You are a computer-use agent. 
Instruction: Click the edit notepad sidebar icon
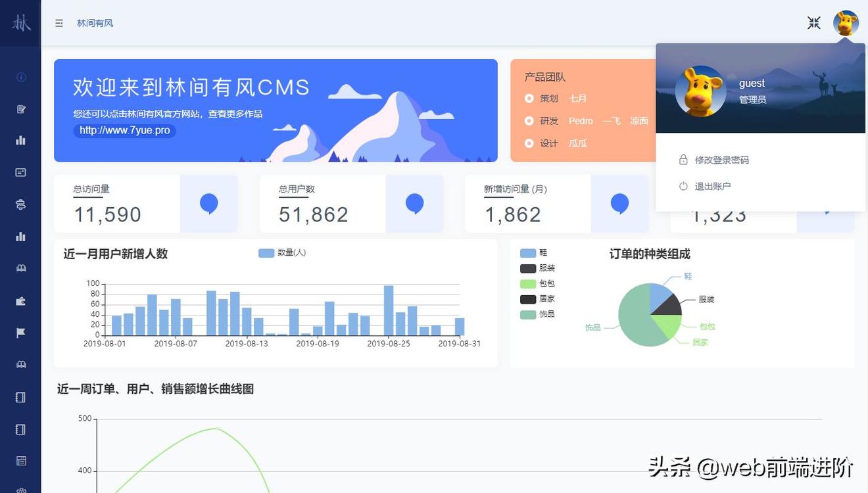tap(21, 109)
